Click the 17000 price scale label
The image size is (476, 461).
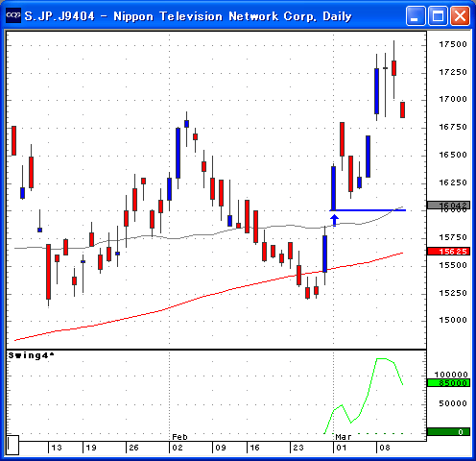453,99
